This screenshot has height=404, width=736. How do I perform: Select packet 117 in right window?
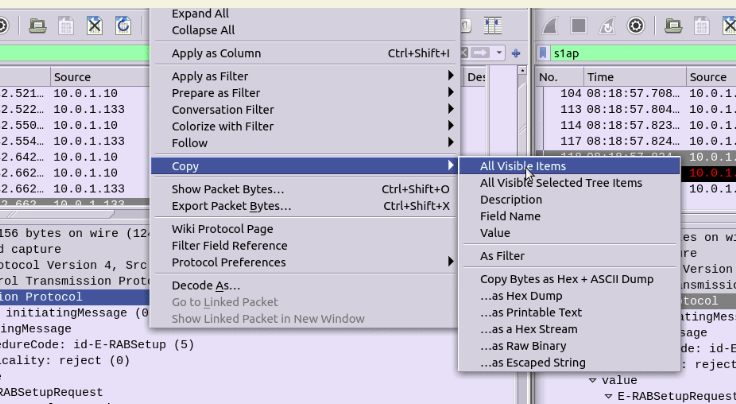tap(636, 141)
